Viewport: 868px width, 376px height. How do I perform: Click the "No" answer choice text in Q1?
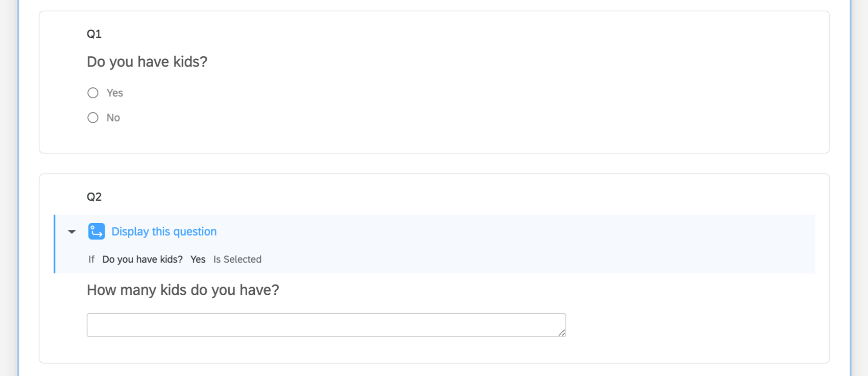tap(113, 118)
